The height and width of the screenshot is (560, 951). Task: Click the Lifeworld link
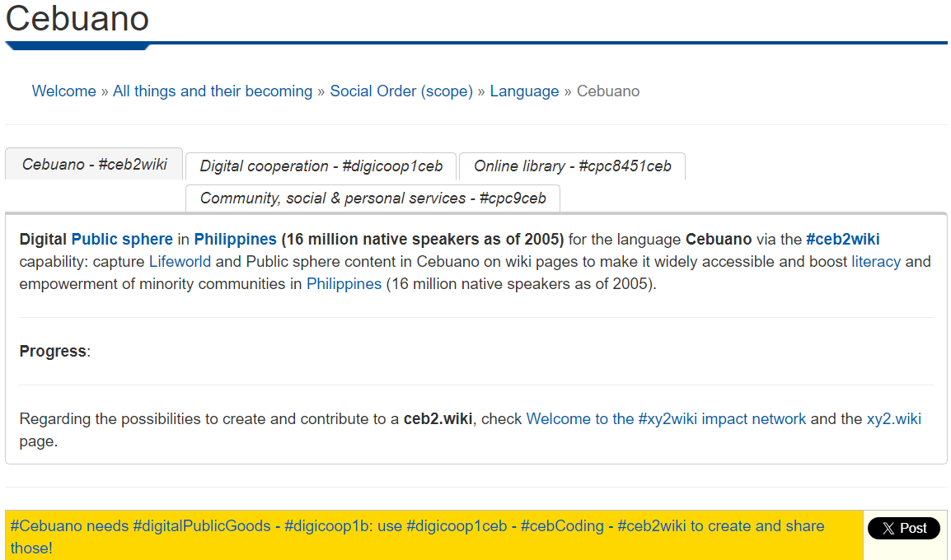click(x=180, y=261)
